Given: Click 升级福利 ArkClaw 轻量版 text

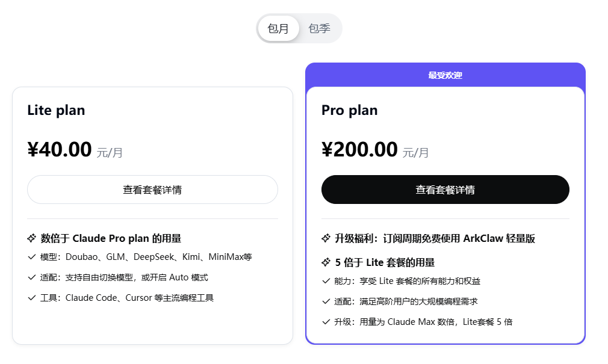Looking at the screenshot, I should point(435,238).
